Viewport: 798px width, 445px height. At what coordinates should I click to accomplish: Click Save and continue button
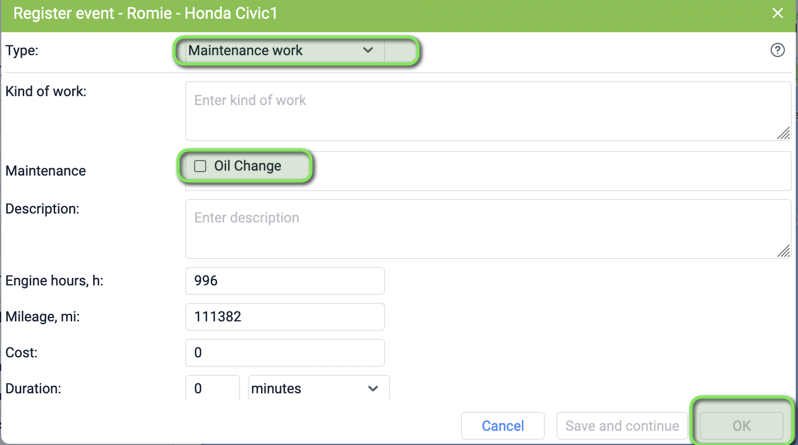point(622,426)
